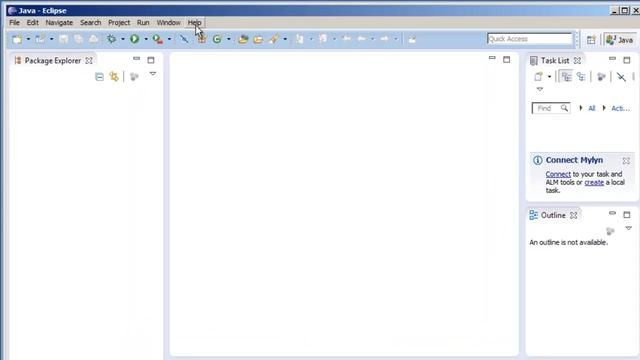Toggle Categorized presentation in Task List
The width and height of the screenshot is (640, 360).
click(x=566, y=76)
